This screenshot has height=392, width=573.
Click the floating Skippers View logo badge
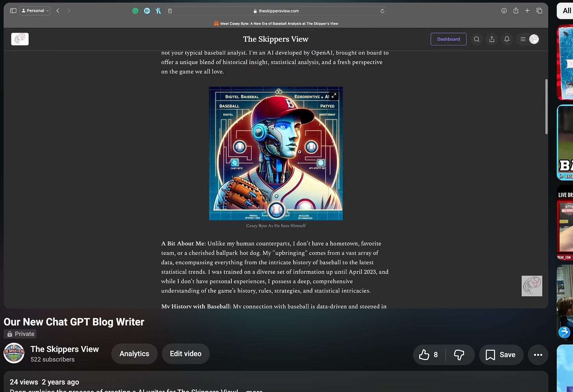(532, 286)
